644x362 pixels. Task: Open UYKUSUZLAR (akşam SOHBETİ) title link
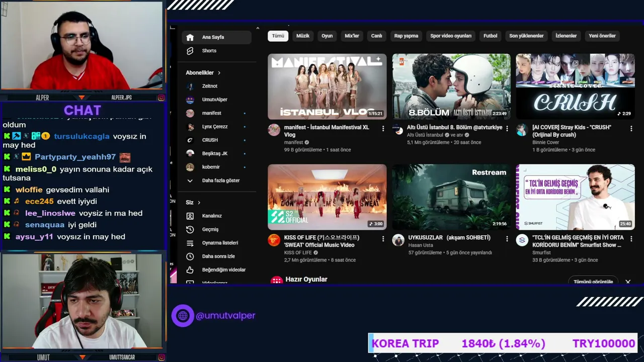pos(449,238)
